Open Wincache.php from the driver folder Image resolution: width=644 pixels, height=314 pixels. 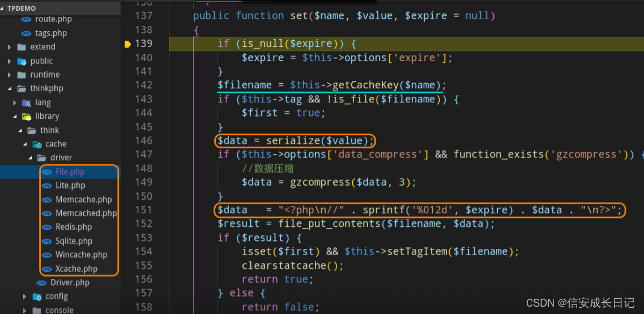(82, 255)
